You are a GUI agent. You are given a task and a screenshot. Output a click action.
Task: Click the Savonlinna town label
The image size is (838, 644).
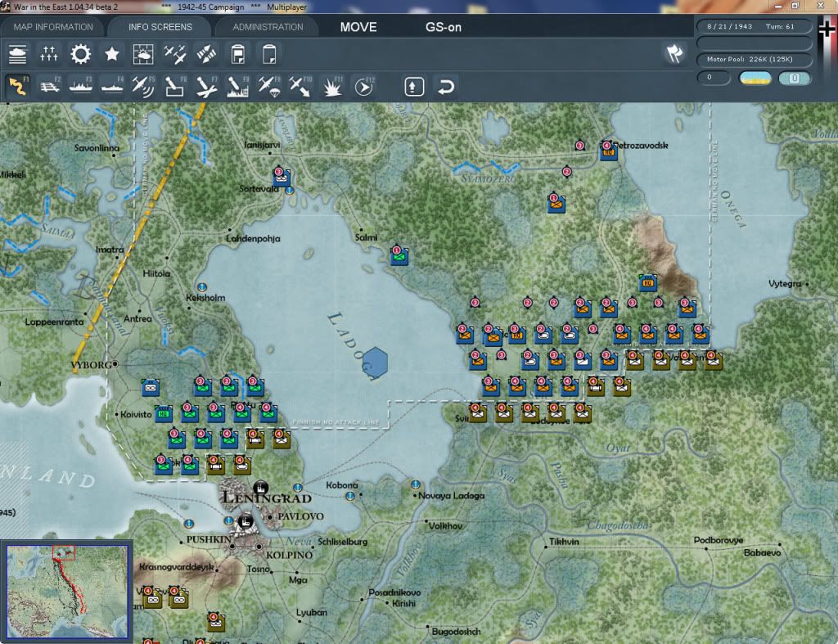97,148
